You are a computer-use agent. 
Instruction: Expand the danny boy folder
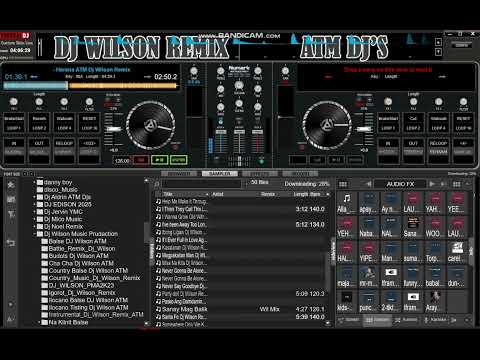point(34,182)
